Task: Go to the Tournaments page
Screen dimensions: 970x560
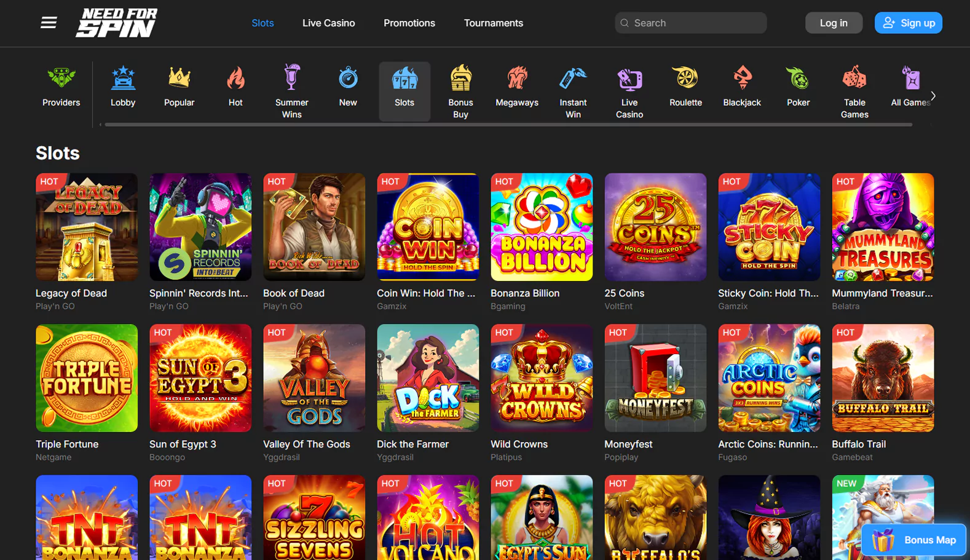Action: coord(493,23)
